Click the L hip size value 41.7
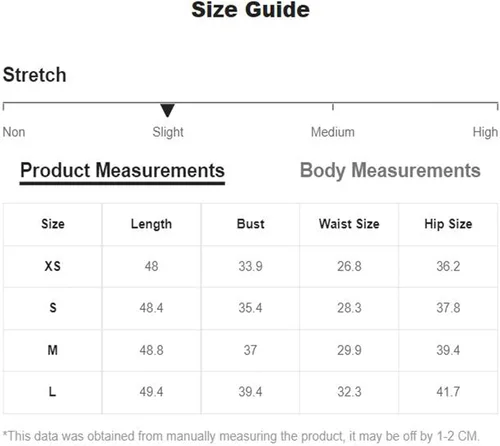The height and width of the screenshot is (446, 500). point(448,392)
